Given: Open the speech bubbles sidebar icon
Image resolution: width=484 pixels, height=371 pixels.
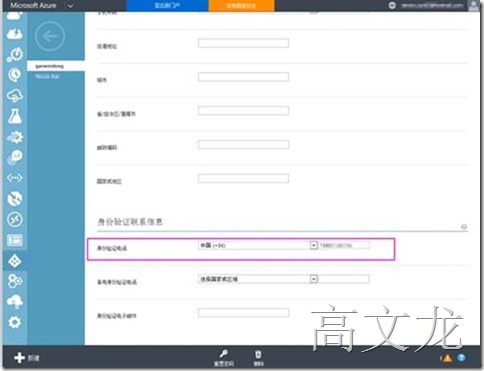Looking at the screenshot, I should [15, 157].
